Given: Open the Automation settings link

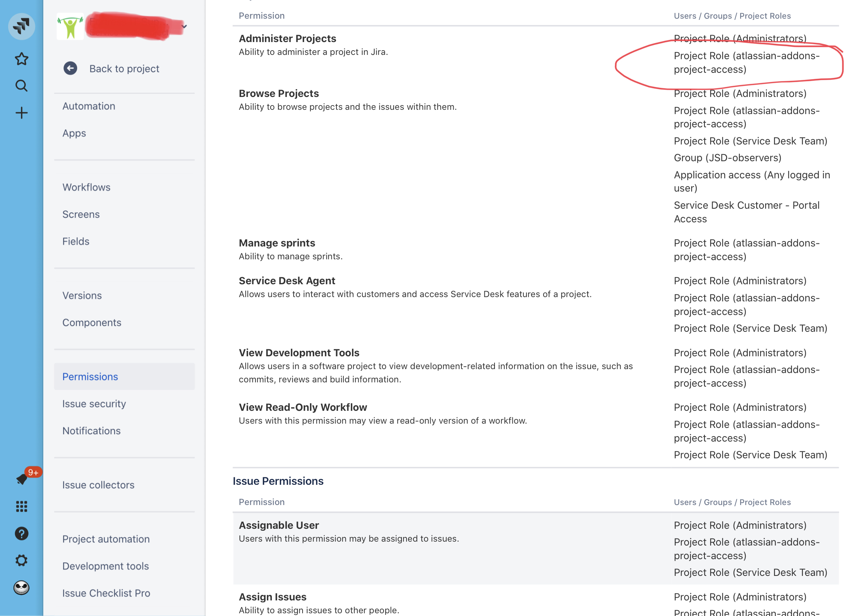Looking at the screenshot, I should [89, 106].
